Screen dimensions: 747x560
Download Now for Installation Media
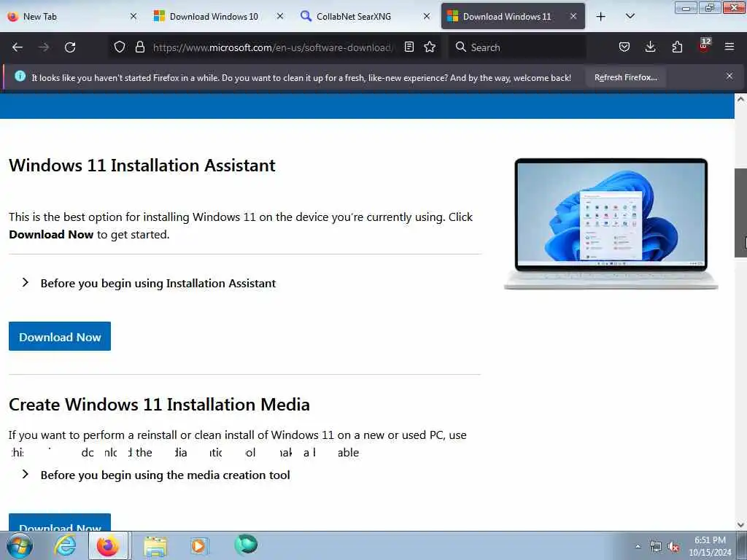(60, 522)
